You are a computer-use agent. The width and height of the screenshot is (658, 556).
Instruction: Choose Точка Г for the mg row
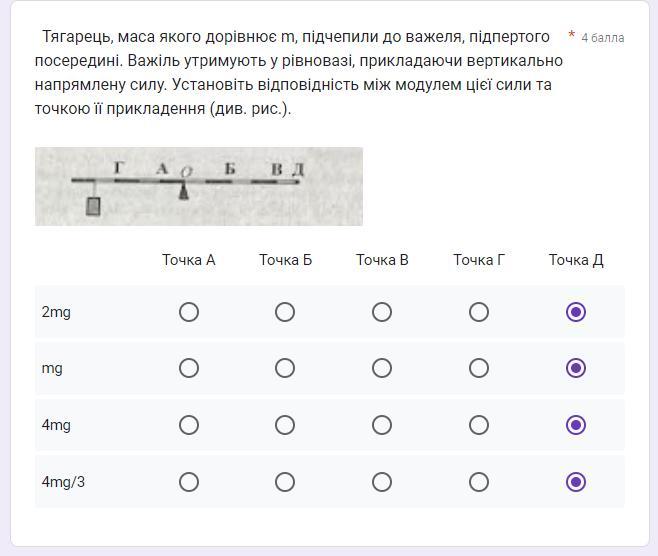pos(479,368)
